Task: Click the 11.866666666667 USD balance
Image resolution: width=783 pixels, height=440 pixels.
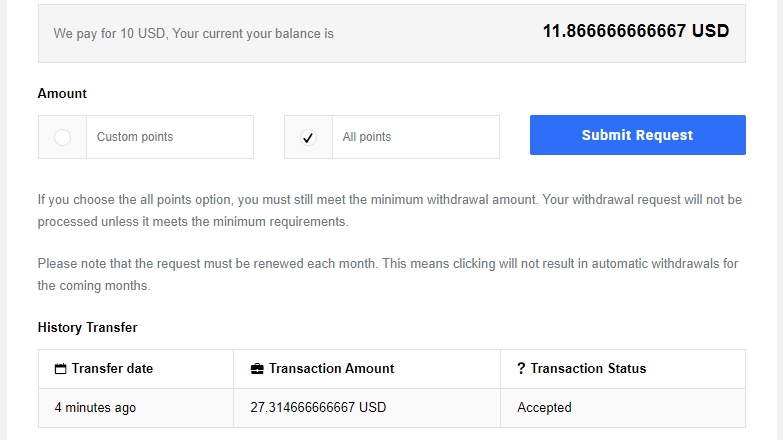Action: point(636,31)
